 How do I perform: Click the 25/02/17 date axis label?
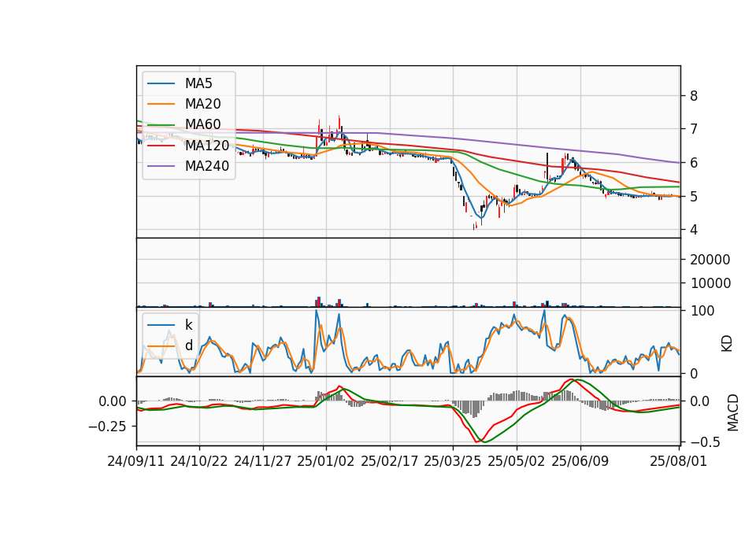coord(390,461)
